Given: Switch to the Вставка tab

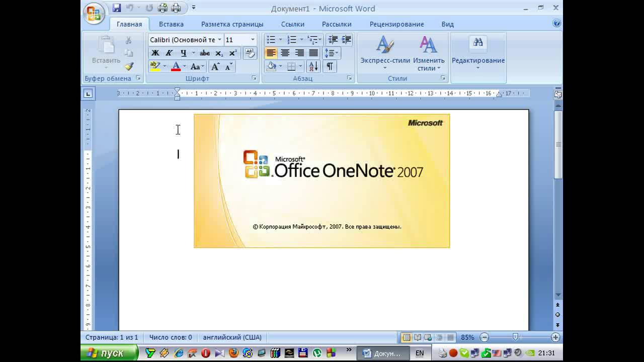Looking at the screenshot, I should 171,24.
